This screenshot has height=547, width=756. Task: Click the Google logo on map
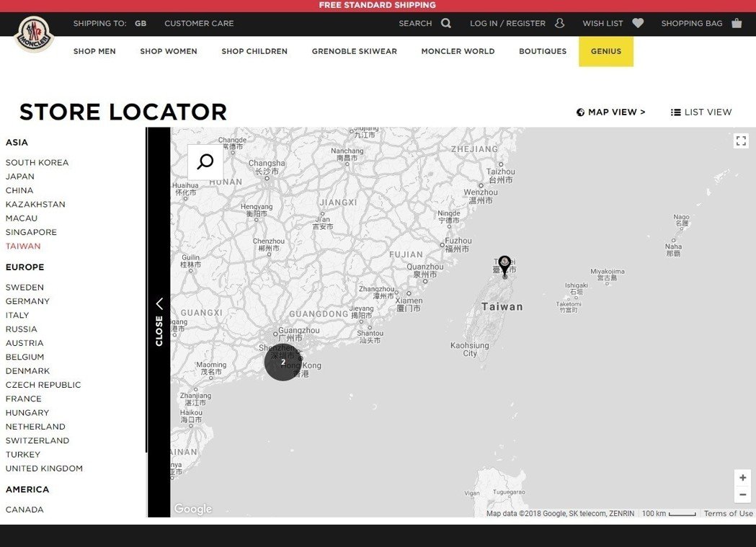pyautogui.click(x=193, y=509)
